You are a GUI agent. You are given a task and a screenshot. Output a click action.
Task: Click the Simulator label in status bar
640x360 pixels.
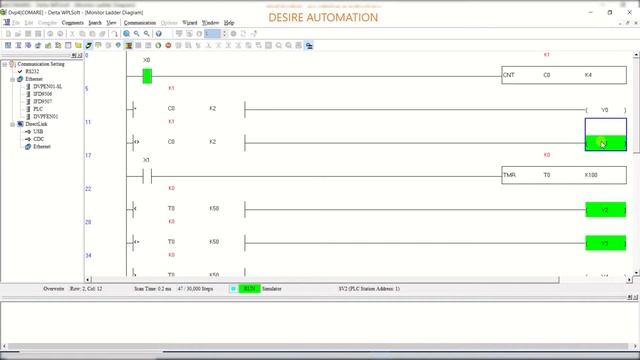271,289
